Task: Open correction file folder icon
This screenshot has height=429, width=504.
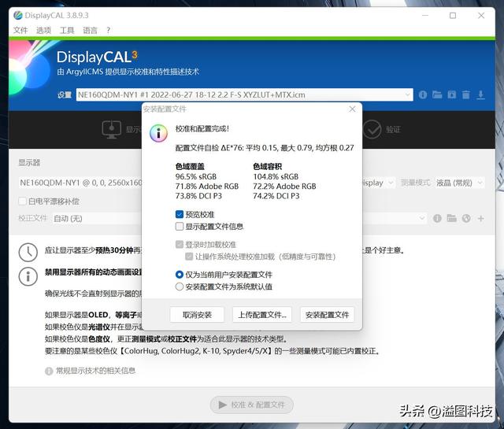Action: pos(451,218)
